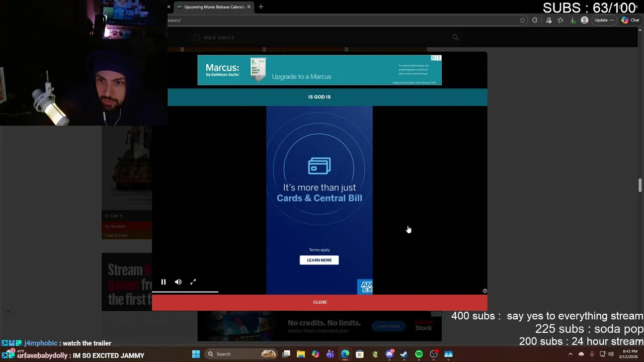Open Copilot app from taskbar

click(x=315, y=354)
